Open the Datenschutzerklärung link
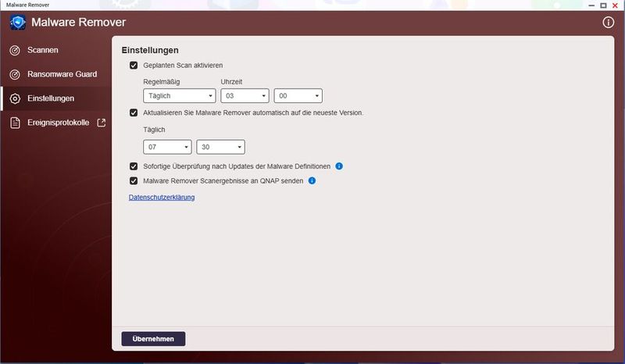 162,198
